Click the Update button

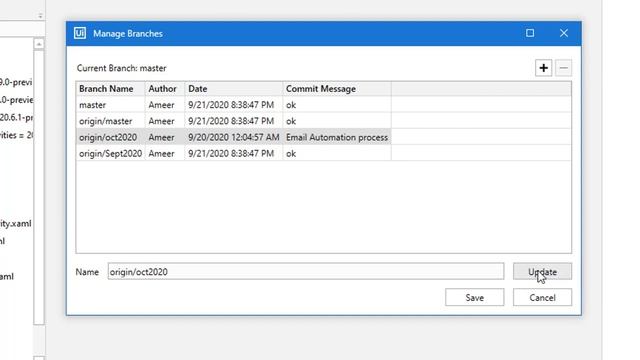coord(542,271)
